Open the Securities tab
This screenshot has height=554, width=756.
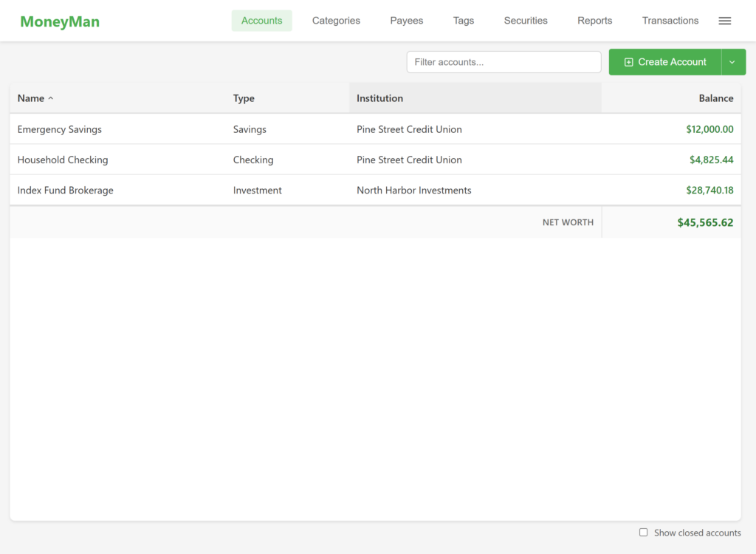[526, 21]
